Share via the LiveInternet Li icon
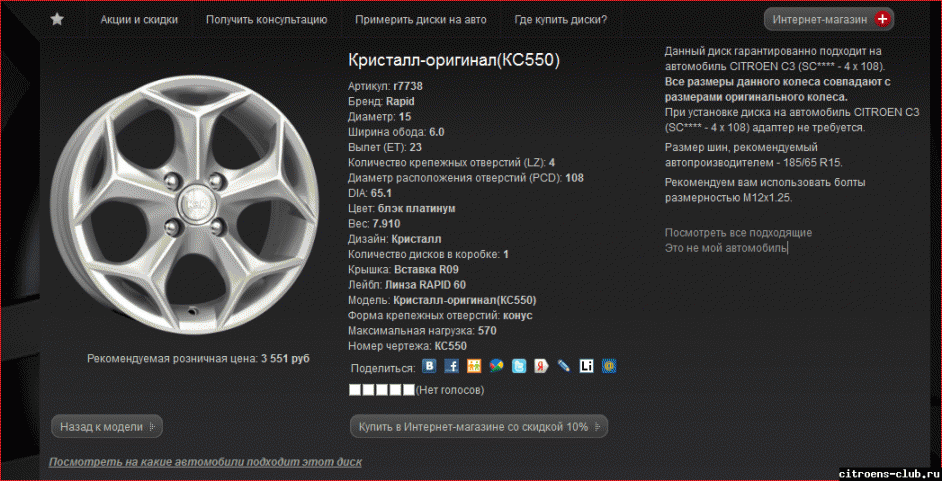Image resolution: width=942 pixels, height=481 pixels. (x=586, y=366)
